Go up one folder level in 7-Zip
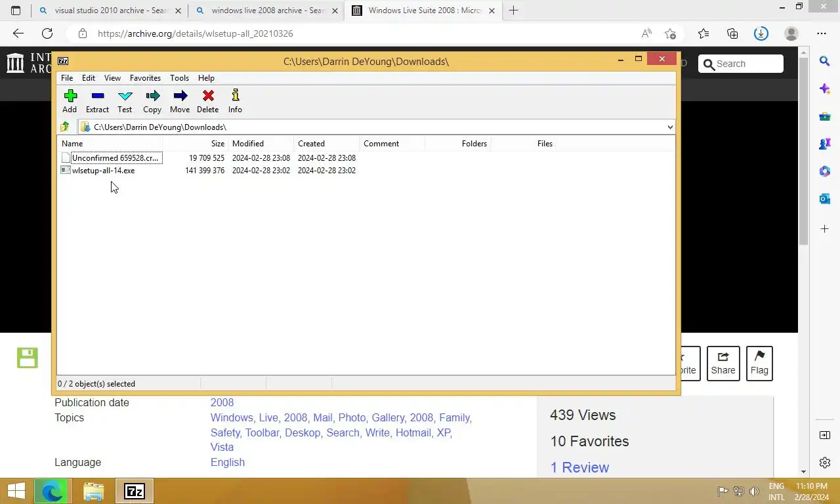Screen dimensions: 840x504 (65, 127)
